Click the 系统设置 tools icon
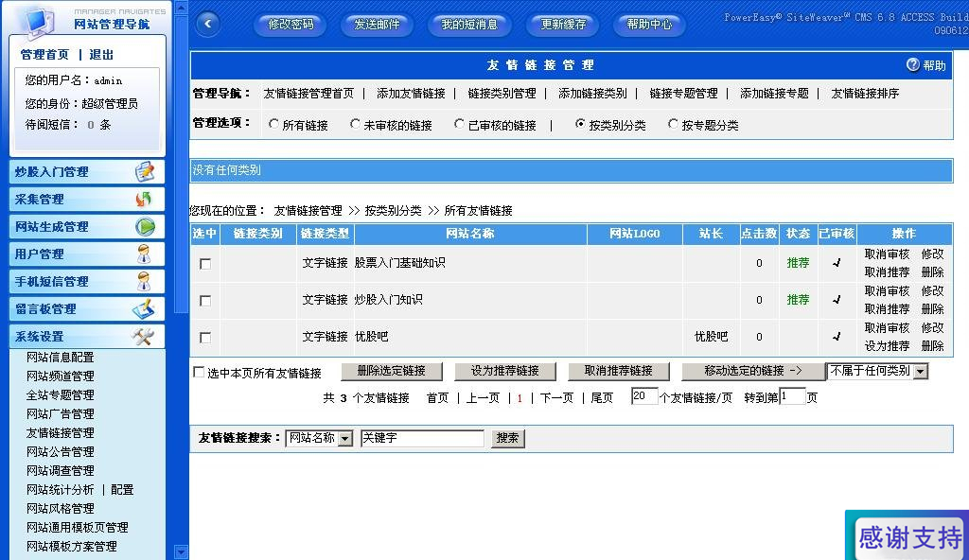969x560 pixels. (x=143, y=336)
